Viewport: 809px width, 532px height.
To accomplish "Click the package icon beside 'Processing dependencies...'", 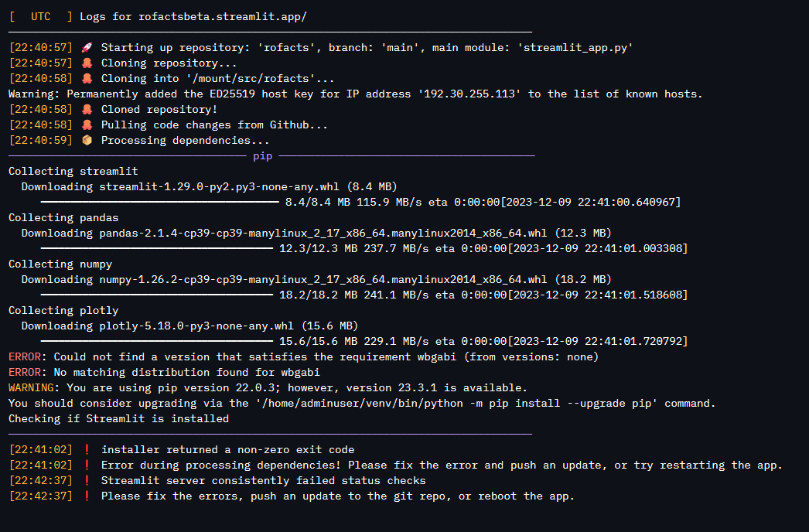I will 87,141.
